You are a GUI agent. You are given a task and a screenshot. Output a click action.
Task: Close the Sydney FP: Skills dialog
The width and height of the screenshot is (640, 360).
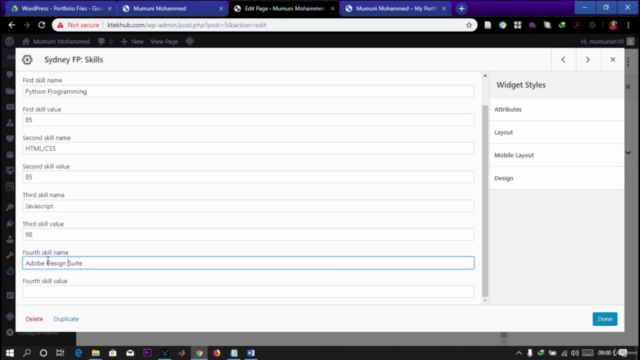coord(613,60)
